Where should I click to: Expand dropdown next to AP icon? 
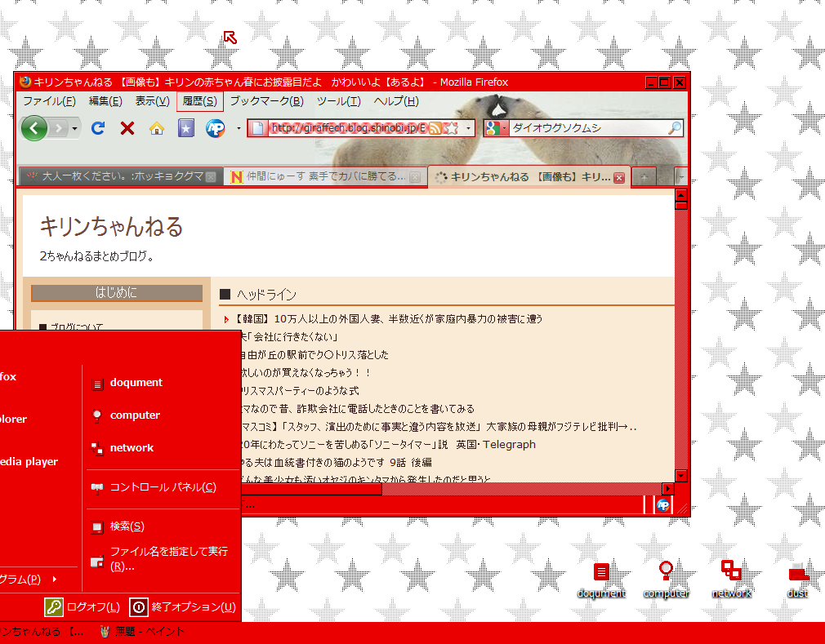pyautogui.click(x=239, y=128)
